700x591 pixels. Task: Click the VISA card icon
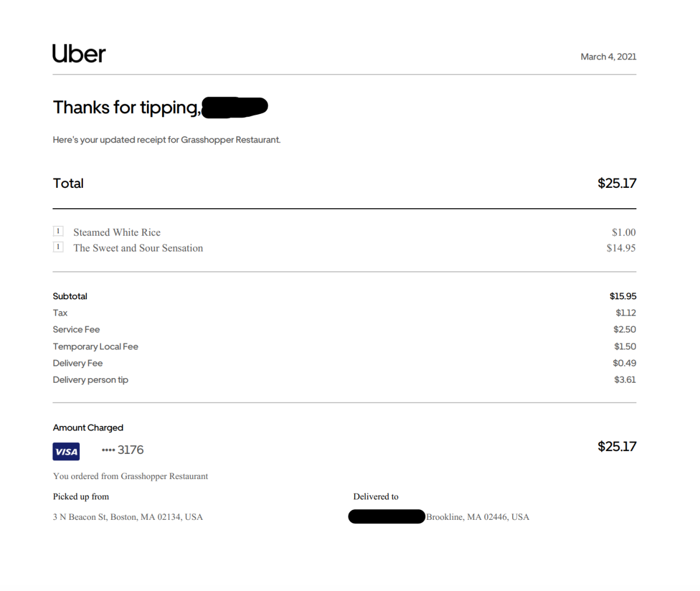[66, 452]
